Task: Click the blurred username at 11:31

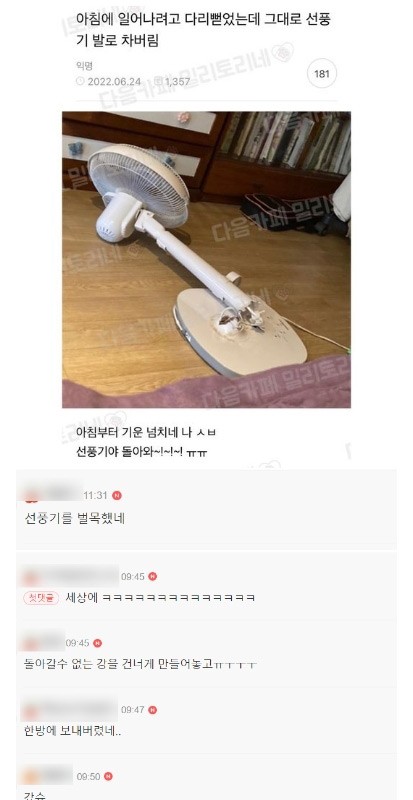Action: click(53, 494)
